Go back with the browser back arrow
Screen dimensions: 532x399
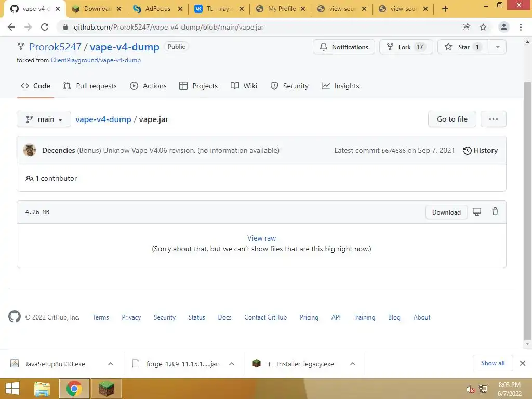click(11, 27)
